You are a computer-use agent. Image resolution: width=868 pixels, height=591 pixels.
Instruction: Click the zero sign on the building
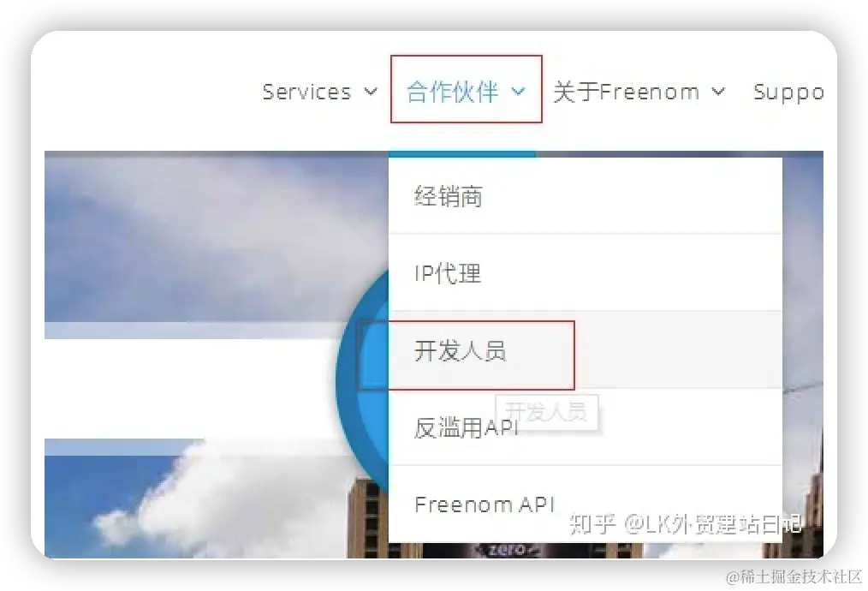click(x=507, y=549)
